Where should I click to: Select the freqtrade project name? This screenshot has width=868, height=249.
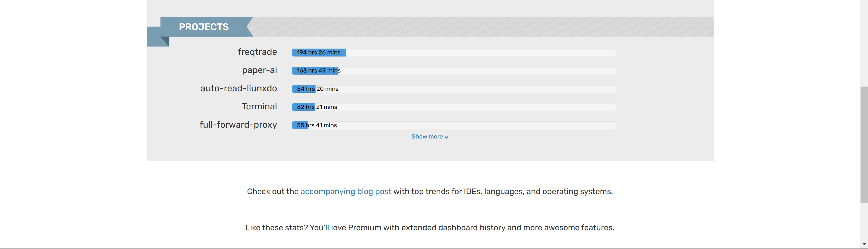(x=257, y=52)
